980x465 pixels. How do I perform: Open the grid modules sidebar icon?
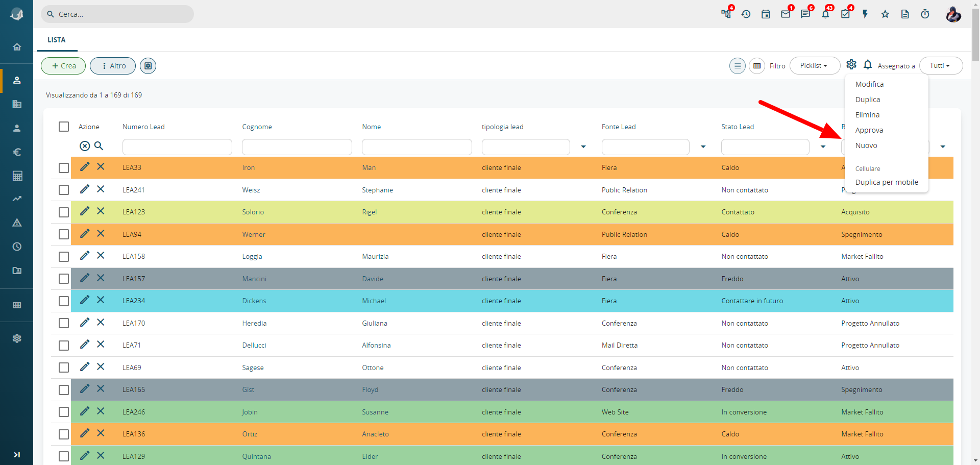tap(17, 305)
